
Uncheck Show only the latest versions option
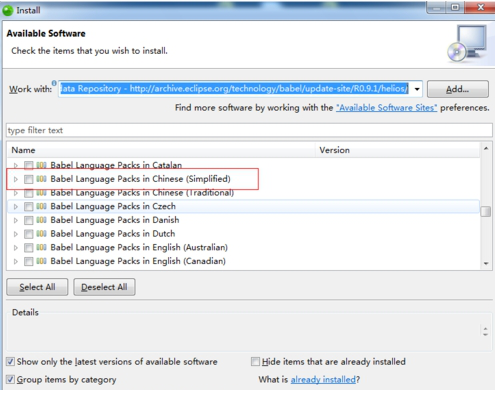point(11,362)
